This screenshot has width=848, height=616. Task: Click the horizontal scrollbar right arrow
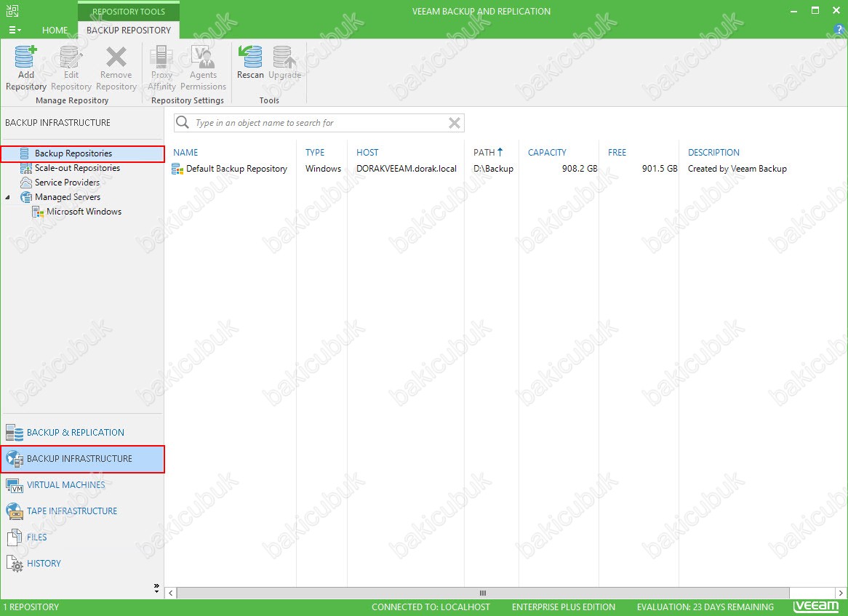click(x=841, y=593)
